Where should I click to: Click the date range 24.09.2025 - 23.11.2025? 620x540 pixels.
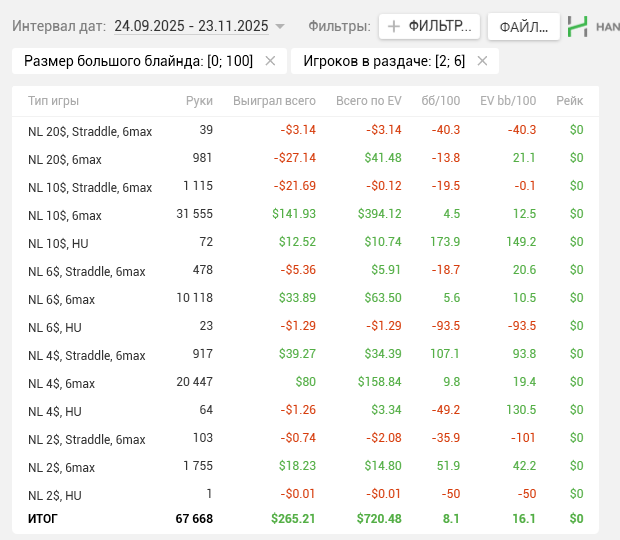coord(191,26)
